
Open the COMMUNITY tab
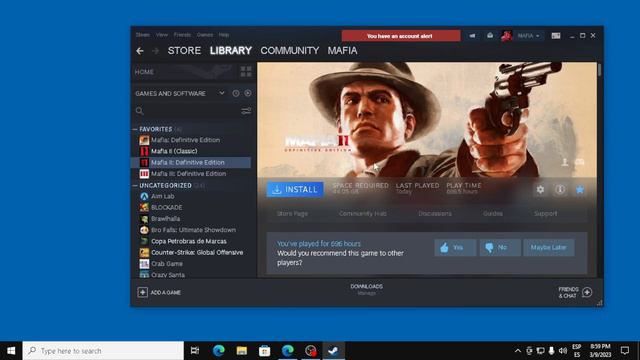click(x=290, y=51)
